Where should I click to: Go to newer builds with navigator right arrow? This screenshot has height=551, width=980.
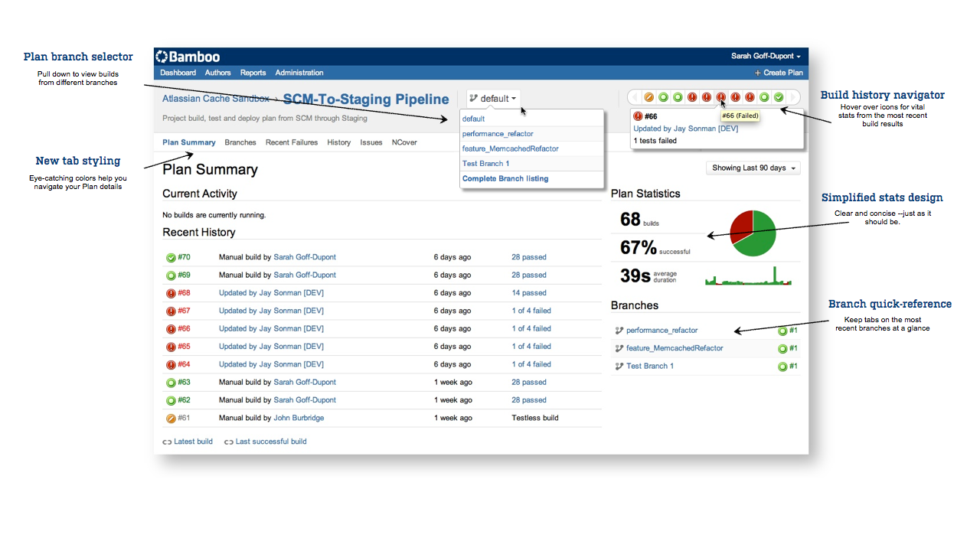793,97
